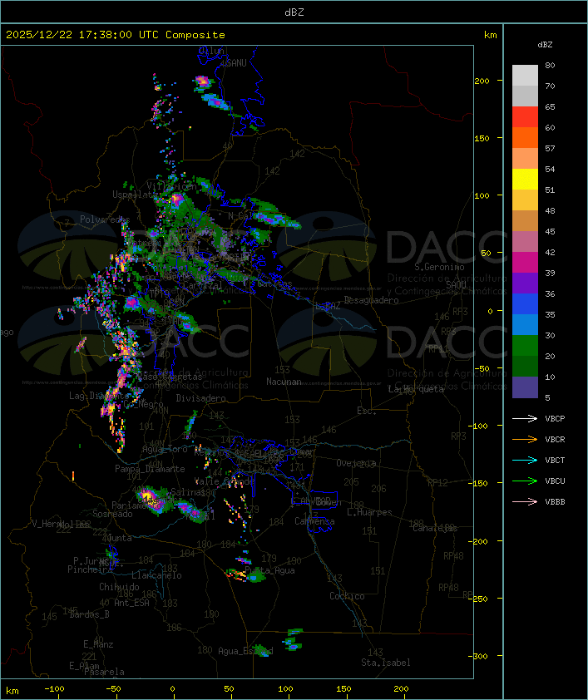Select the mauve 42-45 dBZ swatch
588x700 pixels.
pos(525,241)
